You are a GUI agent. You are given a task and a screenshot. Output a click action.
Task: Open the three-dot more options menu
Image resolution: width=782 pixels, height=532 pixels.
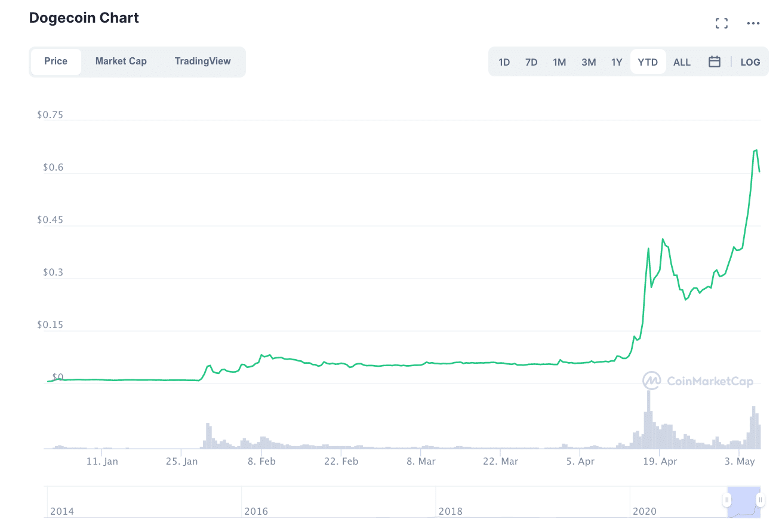click(x=753, y=23)
